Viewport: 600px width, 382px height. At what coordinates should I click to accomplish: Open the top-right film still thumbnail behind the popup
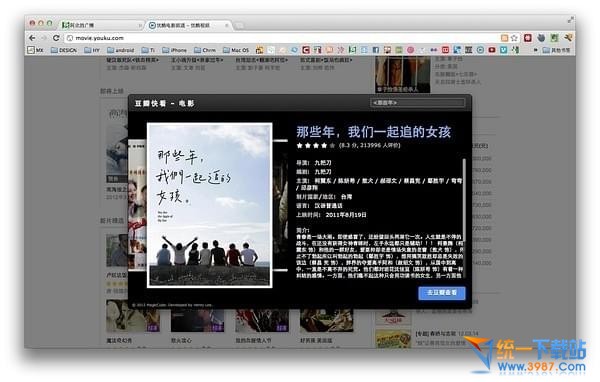[403, 74]
